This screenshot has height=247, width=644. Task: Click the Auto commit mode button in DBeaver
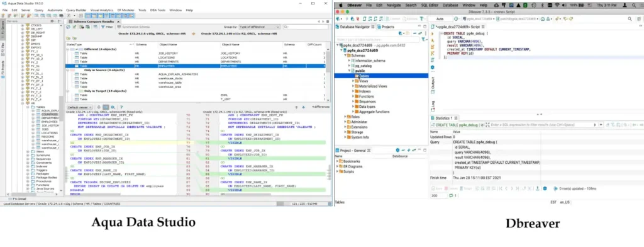point(440,19)
